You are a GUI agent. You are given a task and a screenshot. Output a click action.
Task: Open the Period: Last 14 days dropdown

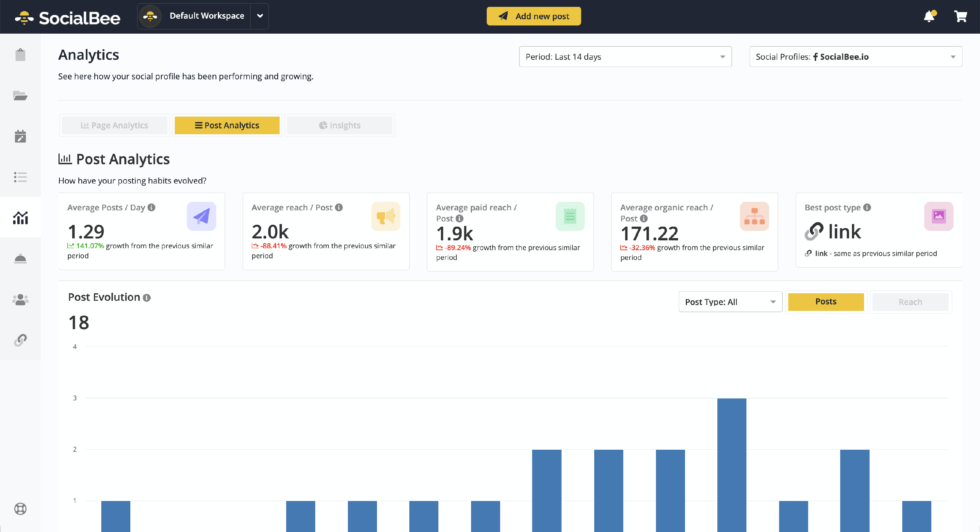click(x=625, y=56)
